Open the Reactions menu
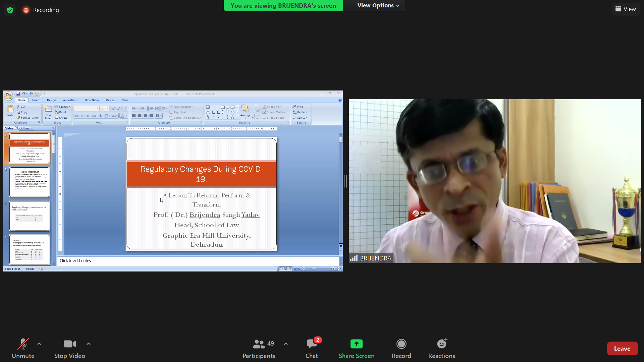The width and height of the screenshot is (644, 362). (x=441, y=348)
